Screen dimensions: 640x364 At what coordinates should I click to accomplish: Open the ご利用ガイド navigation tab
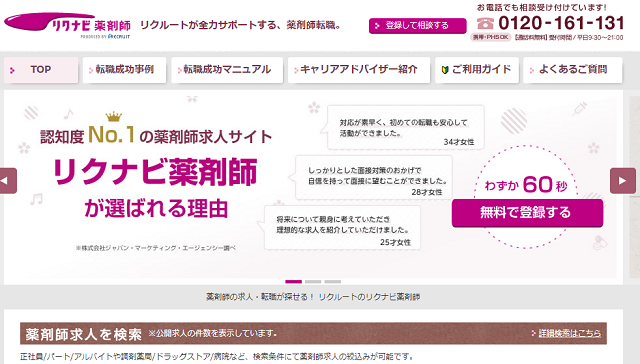pos(477,70)
